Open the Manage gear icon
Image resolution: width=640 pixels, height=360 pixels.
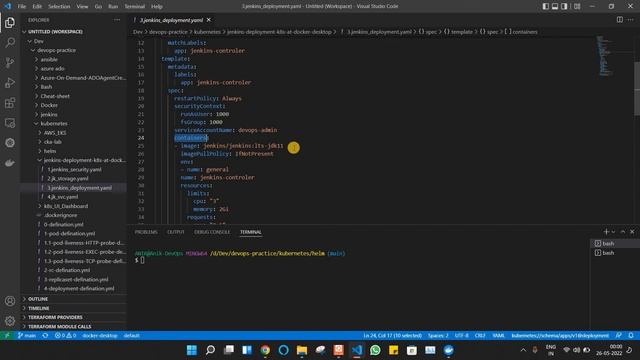(x=10, y=321)
